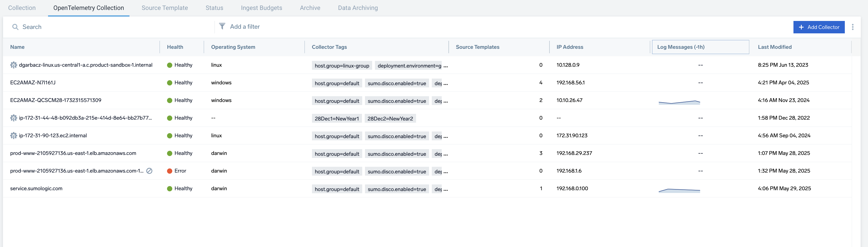Click gear icon beside ip-172-31-44-48 collector
The height and width of the screenshot is (247, 868).
click(x=14, y=118)
